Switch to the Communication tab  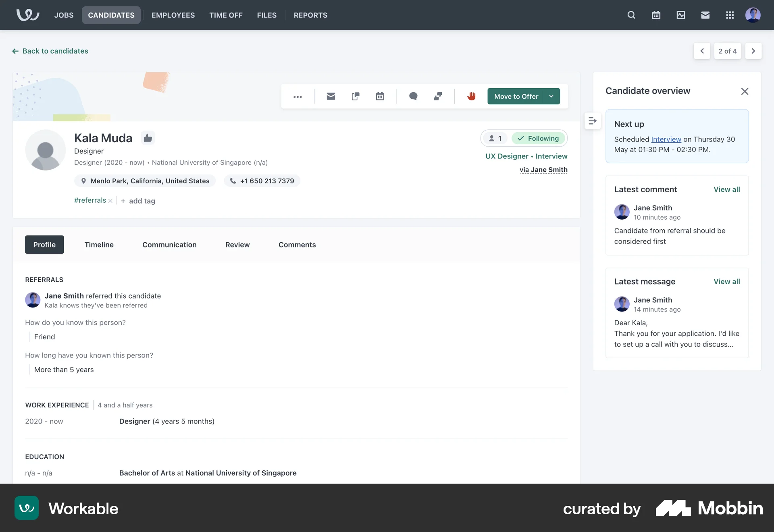point(169,245)
